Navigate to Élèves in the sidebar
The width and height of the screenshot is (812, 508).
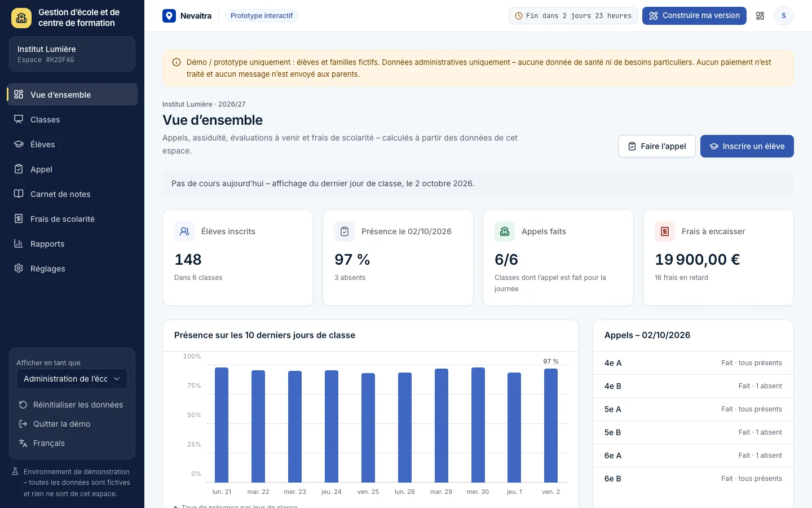[72, 144]
